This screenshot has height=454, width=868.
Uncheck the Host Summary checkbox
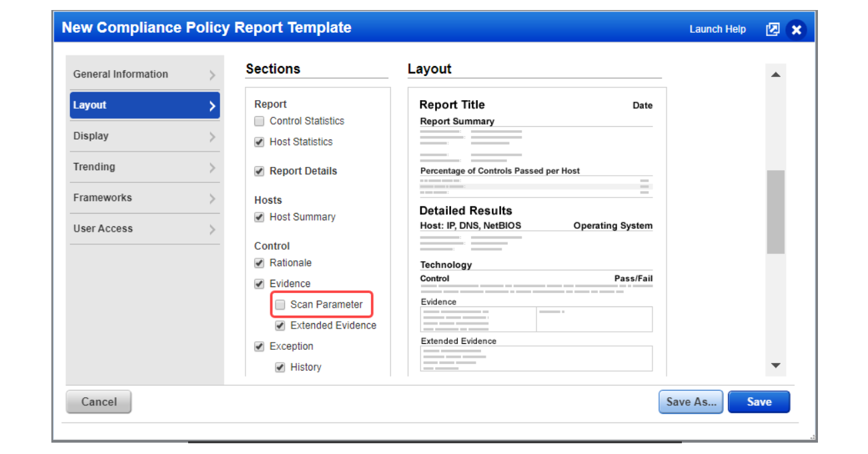pos(259,217)
